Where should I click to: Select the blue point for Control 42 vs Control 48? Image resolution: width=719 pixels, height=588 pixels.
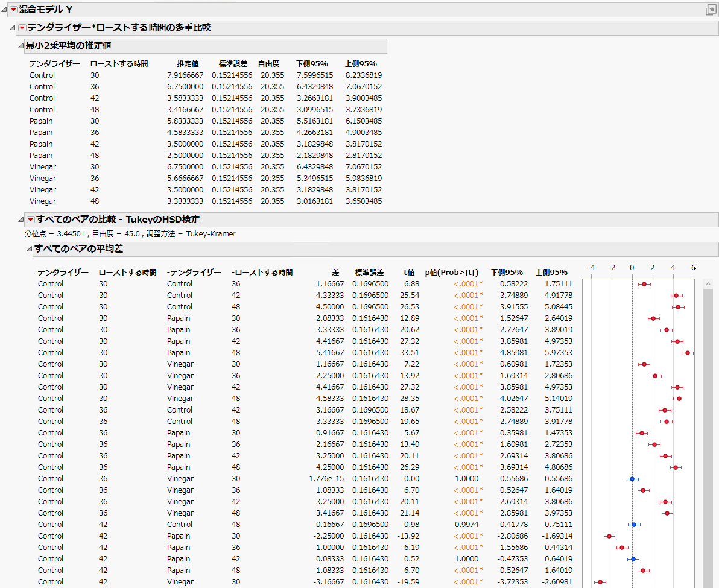(x=634, y=525)
